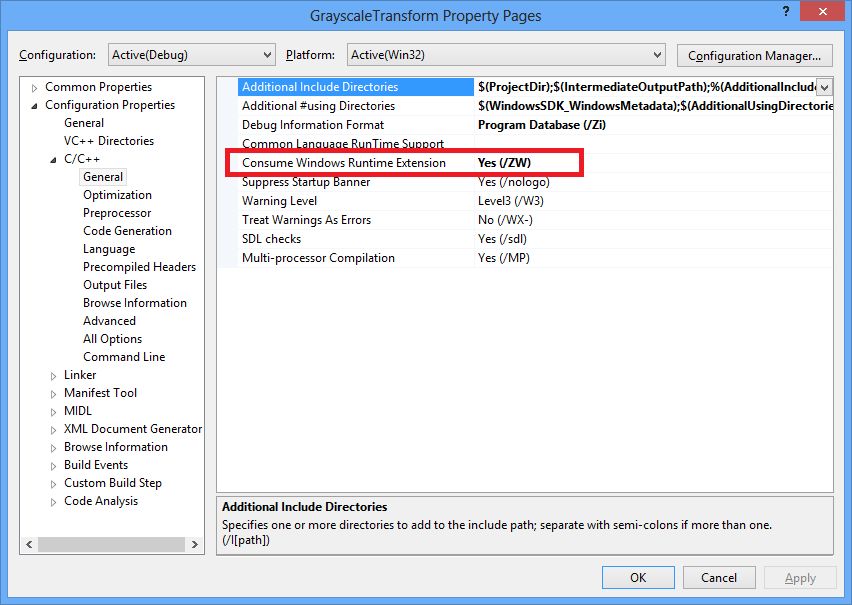Select General under Configuration Properties
This screenshot has height=605, width=852.
click(84, 123)
